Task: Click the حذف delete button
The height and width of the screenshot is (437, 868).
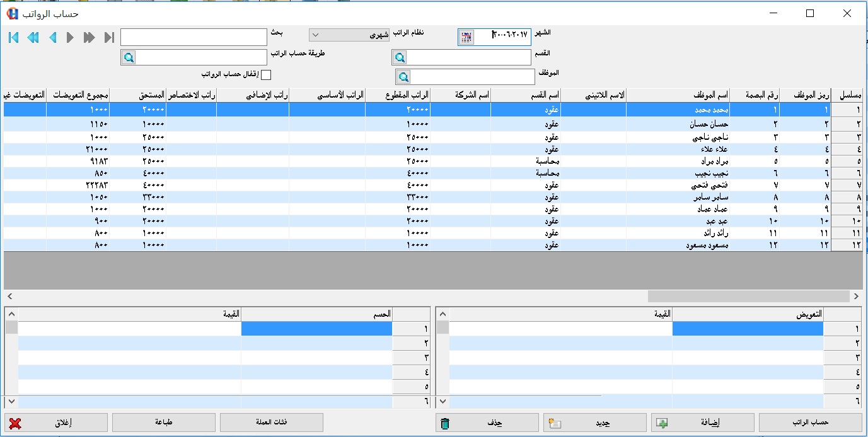Action: pos(487,423)
